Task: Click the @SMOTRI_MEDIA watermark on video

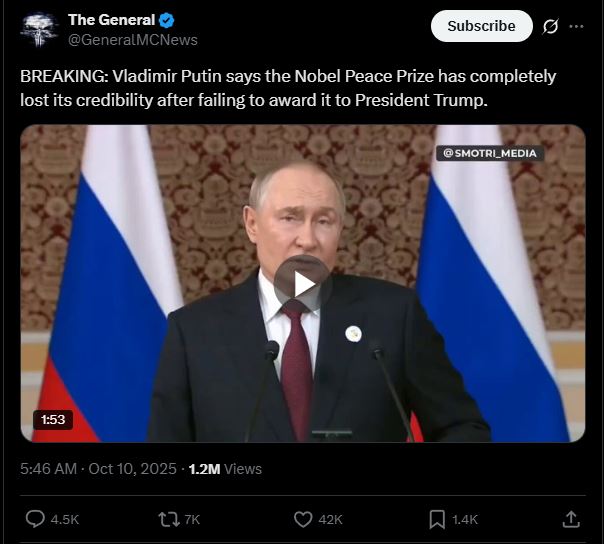Action: (x=490, y=153)
